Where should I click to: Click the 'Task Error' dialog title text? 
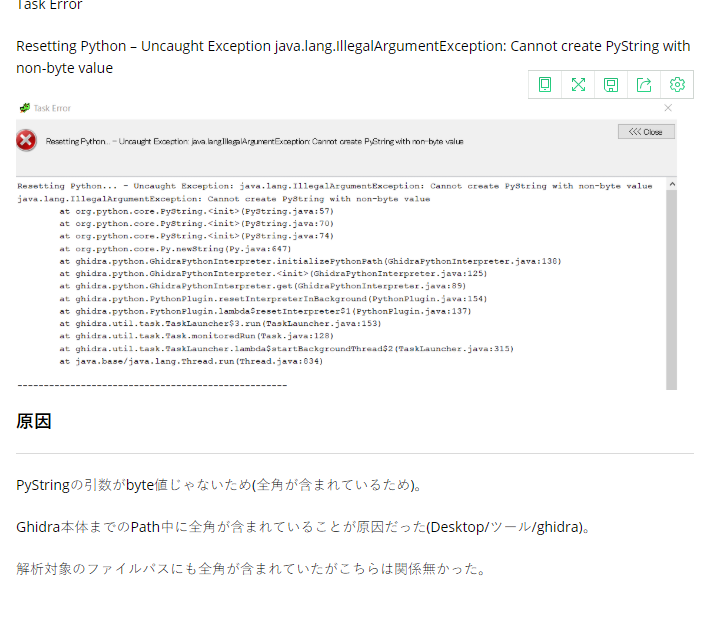(x=52, y=108)
